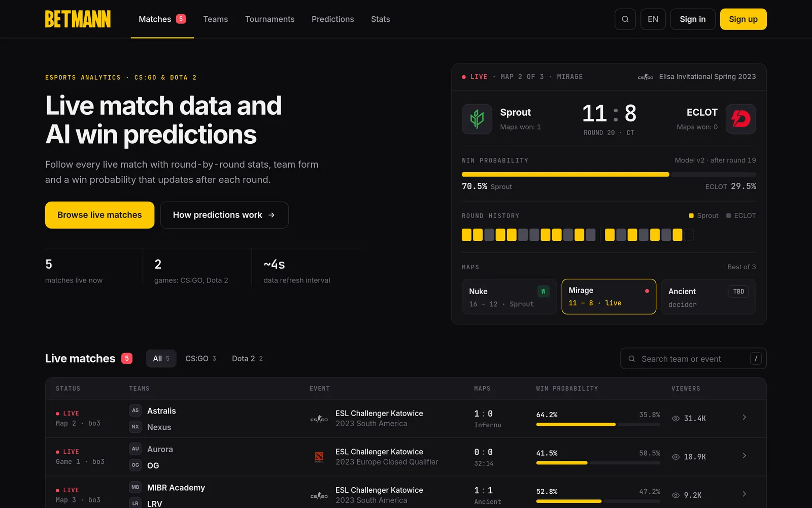
Task: Click the red 5 badge beside Live matches
Action: coord(127,358)
